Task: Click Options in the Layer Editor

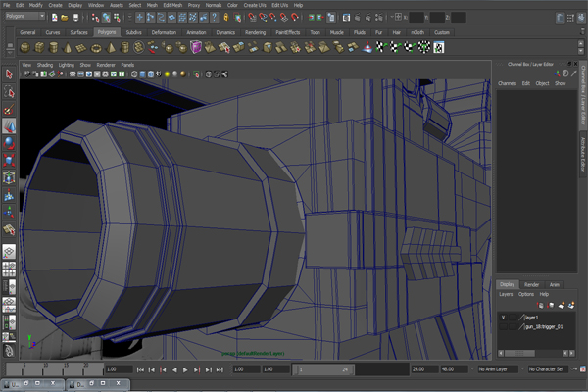Action: coord(525,294)
